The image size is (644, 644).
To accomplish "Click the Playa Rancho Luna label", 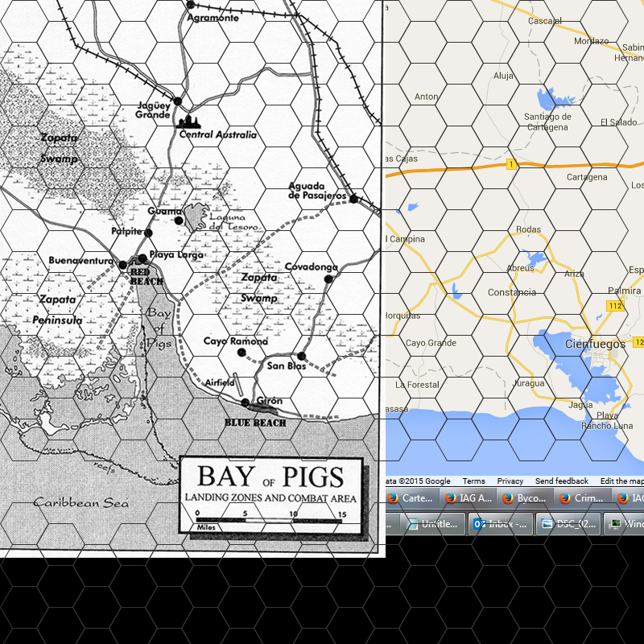I will tap(607, 420).
